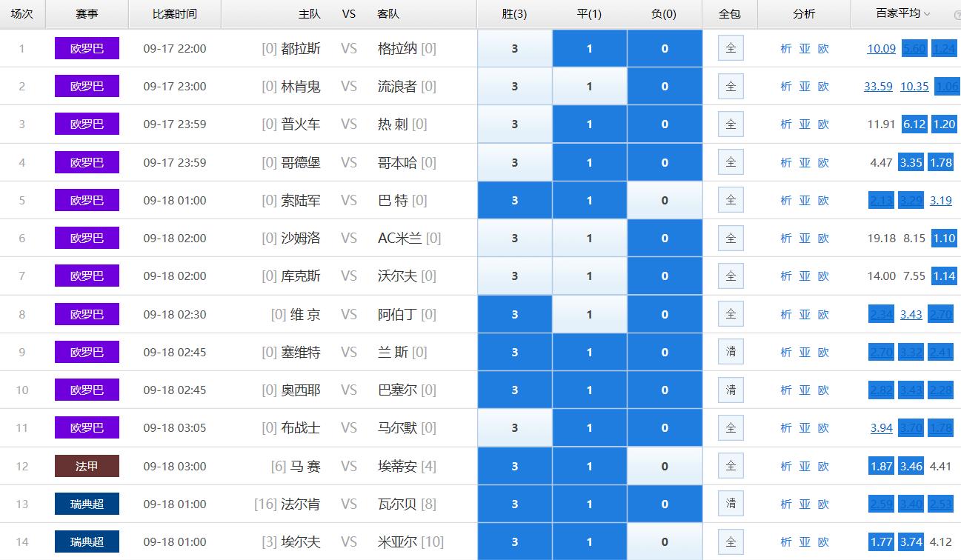Click 清 button for 塞维特 vs 兰斯
The image size is (961, 560).
click(x=731, y=352)
